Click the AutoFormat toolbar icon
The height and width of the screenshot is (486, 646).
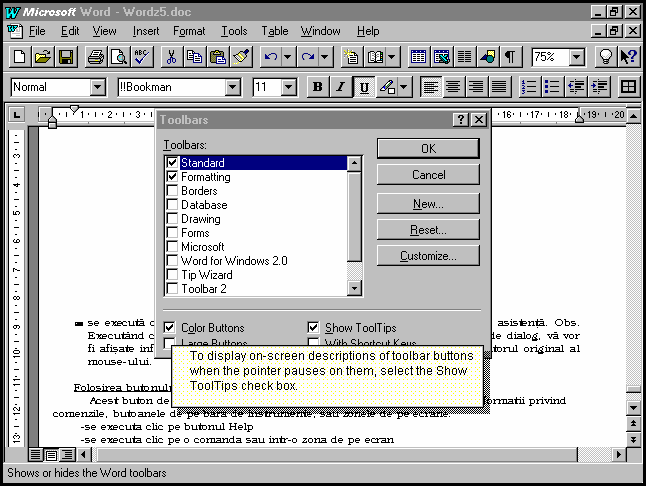(351, 57)
